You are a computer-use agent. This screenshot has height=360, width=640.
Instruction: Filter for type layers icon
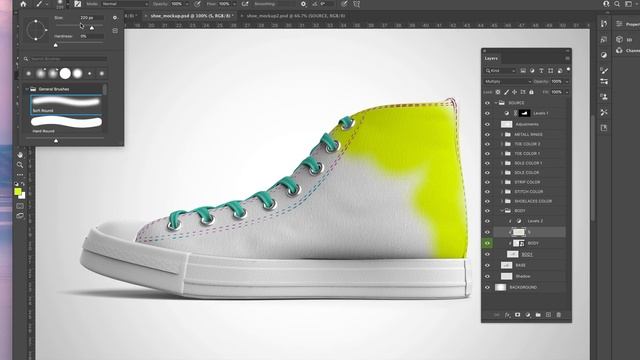542,71
